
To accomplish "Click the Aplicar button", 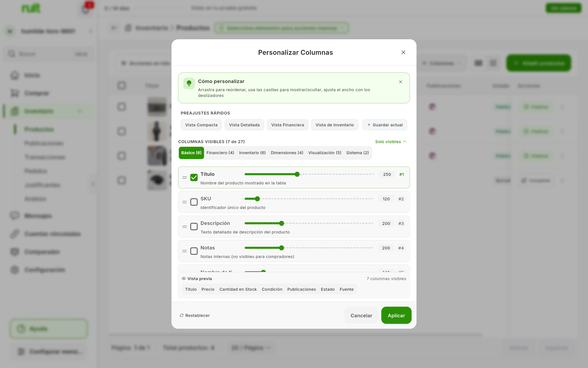I will click(x=396, y=315).
